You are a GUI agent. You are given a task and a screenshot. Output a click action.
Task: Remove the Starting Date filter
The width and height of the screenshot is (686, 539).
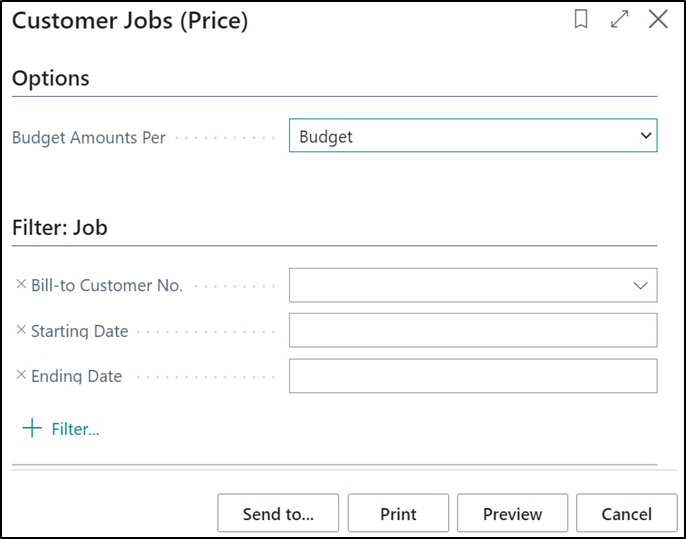point(21,330)
